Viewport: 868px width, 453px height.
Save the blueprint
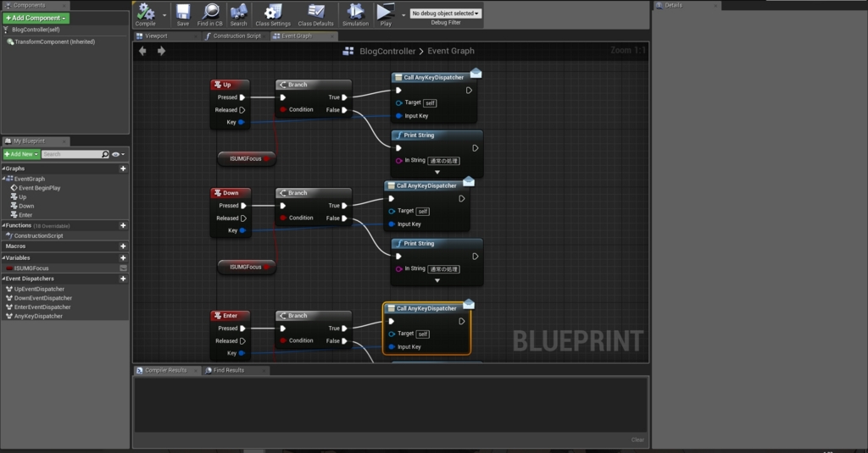(183, 15)
